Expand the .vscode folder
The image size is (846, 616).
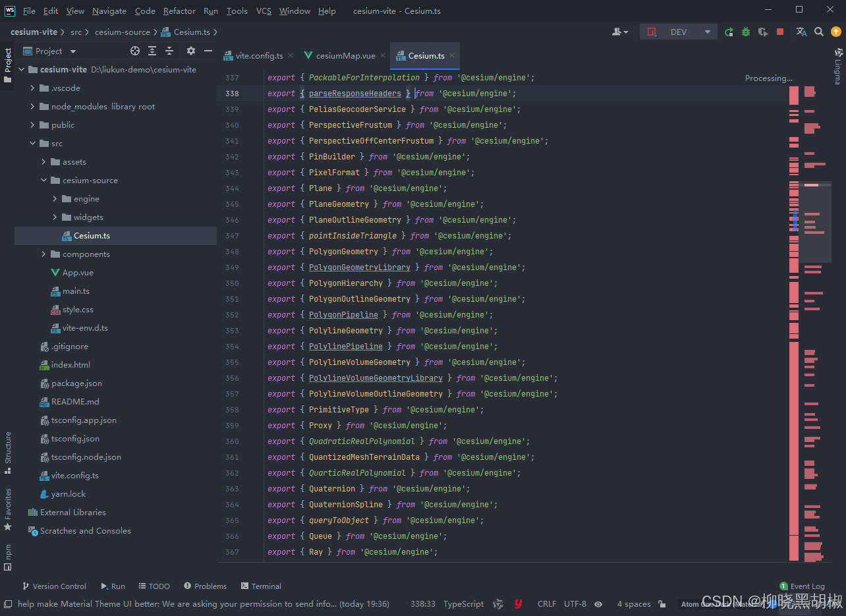pyautogui.click(x=33, y=88)
